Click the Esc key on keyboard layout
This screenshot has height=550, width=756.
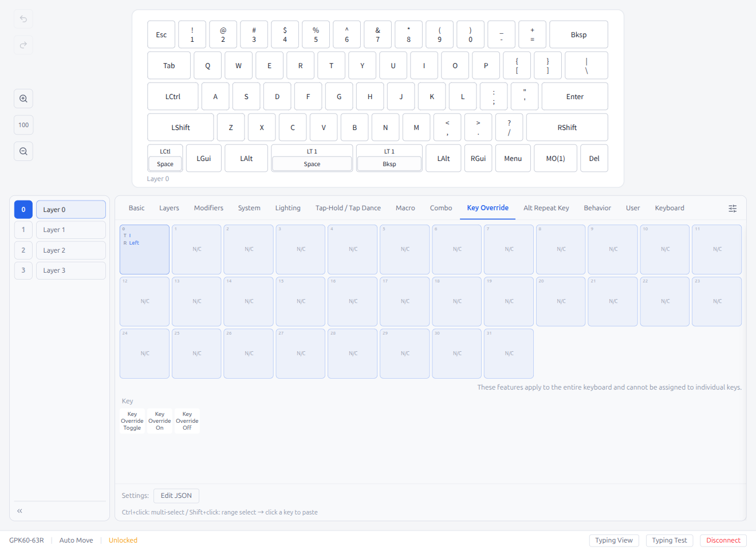pos(162,35)
